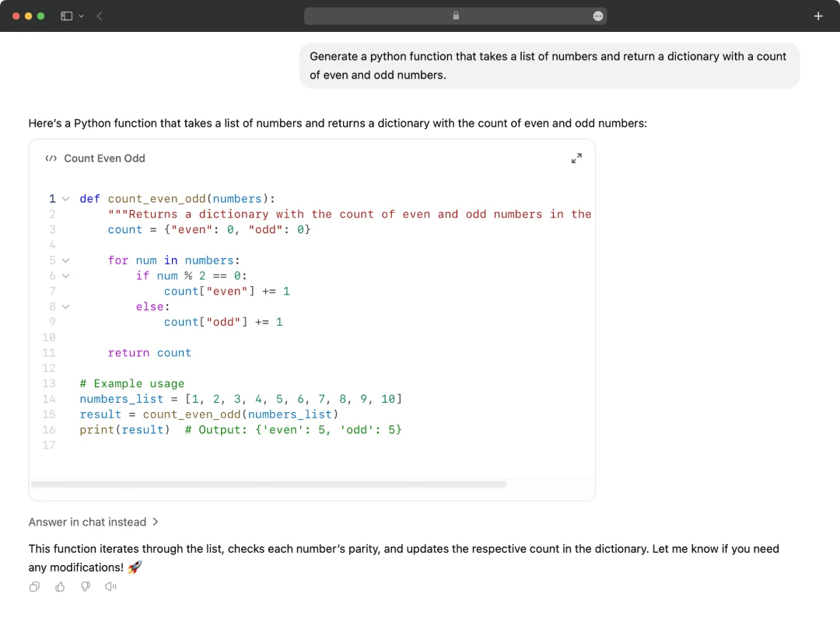Collapse the count_even_odd function definition

65,198
